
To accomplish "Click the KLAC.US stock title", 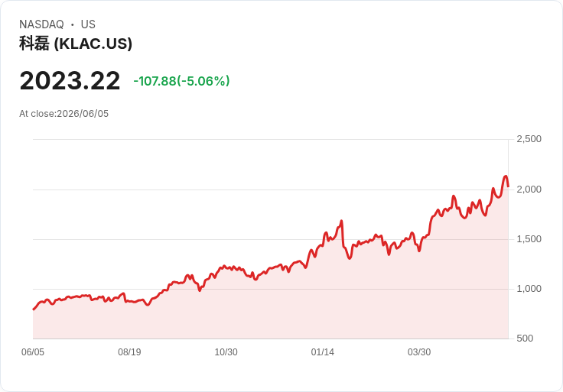I will click(x=76, y=44).
